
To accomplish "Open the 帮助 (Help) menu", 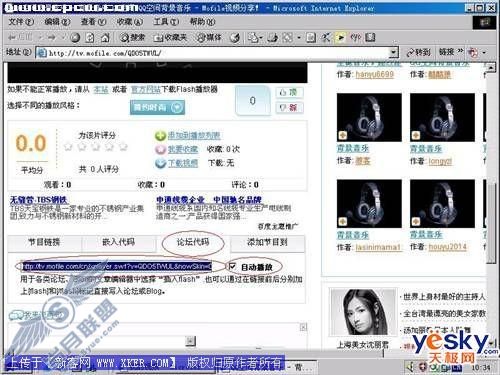I will 202,22.
